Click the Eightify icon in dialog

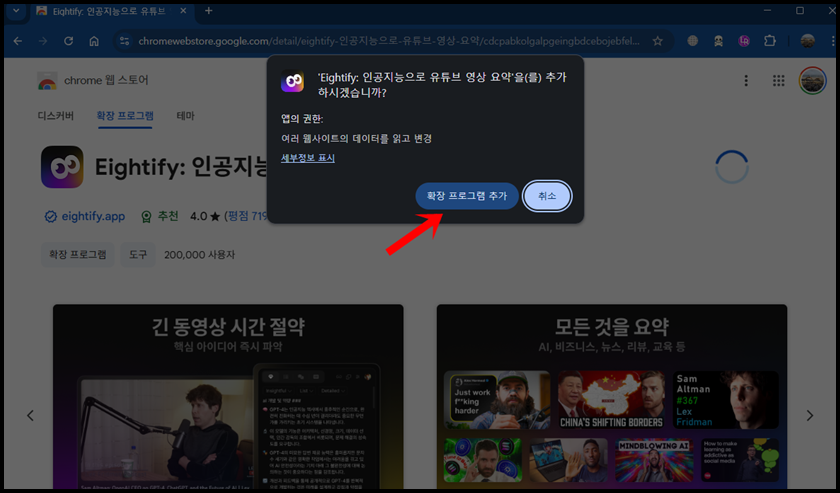pos(292,81)
